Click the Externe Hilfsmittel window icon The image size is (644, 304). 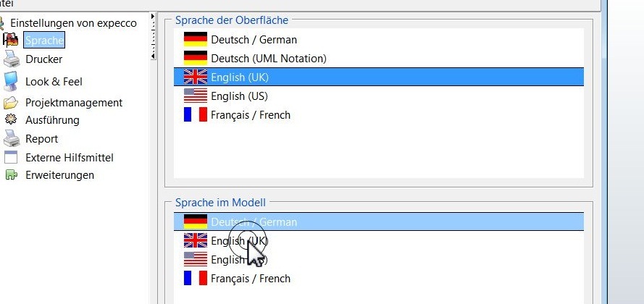pos(11,157)
